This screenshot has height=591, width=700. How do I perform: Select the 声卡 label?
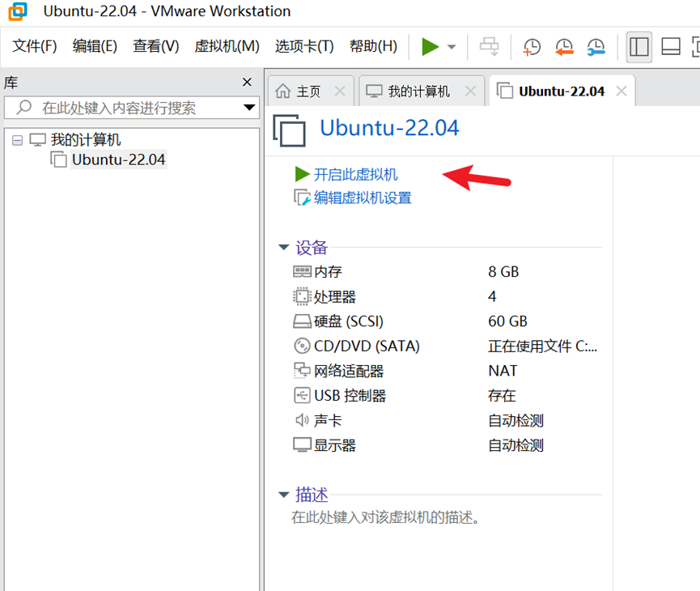click(x=328, y=420)
